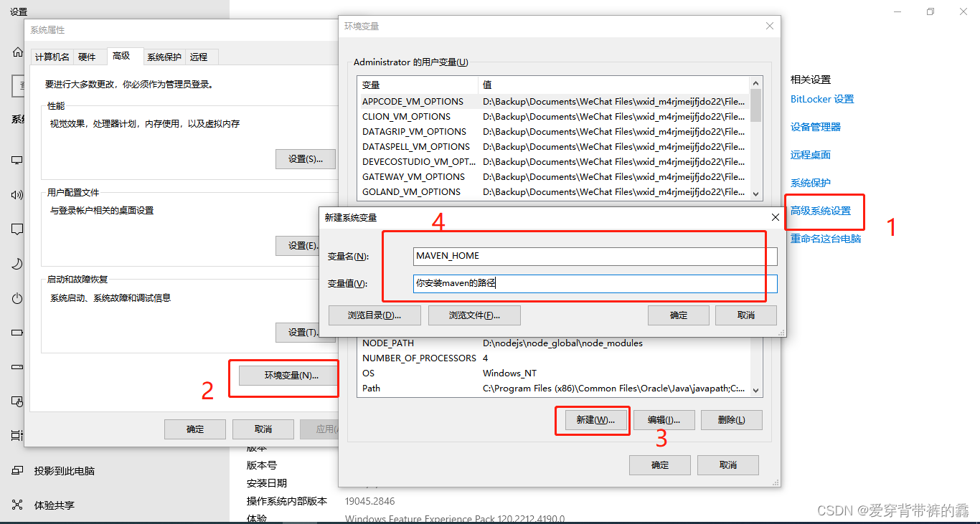Click the 变量 column header in user variables

point(418,85)
